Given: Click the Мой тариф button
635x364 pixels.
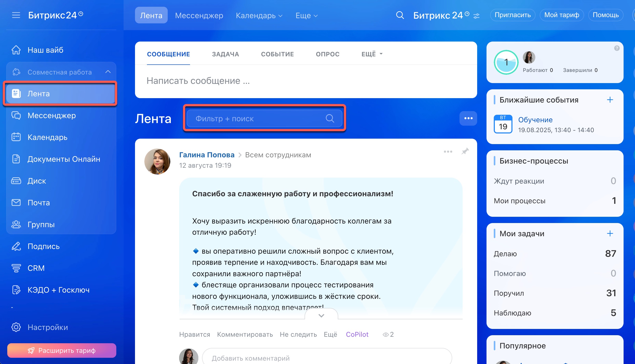Looking at the screenshot, I should (562, 15).
